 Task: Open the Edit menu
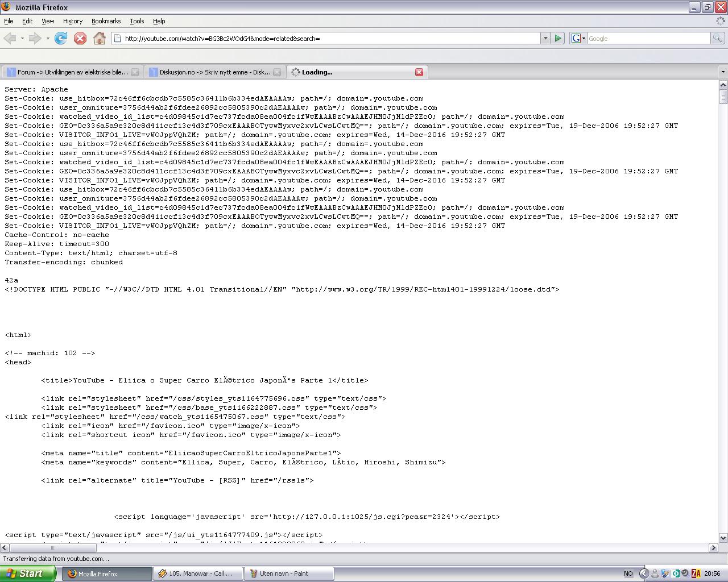[27, 21]
